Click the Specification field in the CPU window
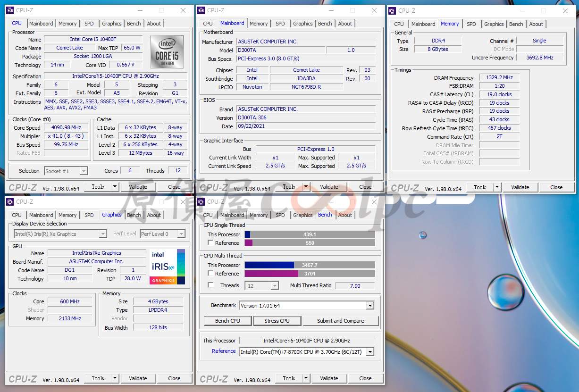Viewport: 579px width, 392px height. [116, 76]
